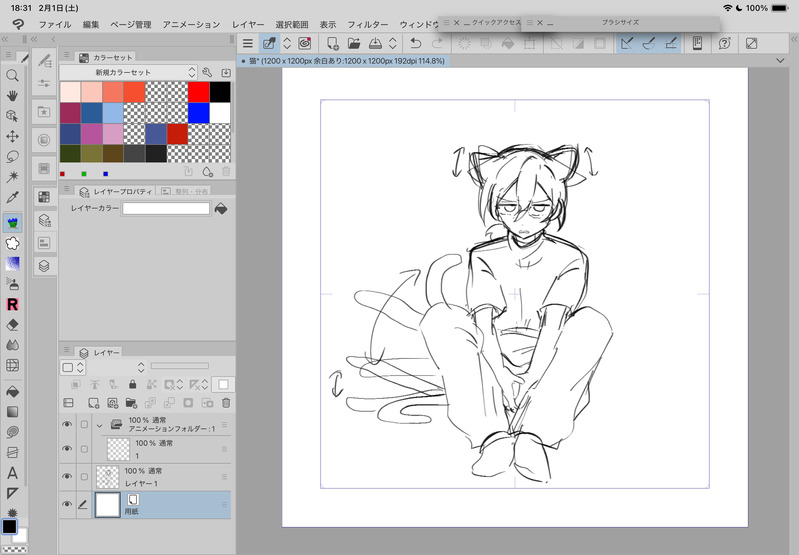Click the Open file folder icon
The image size is (799, 555).
(x=354, y=43)
